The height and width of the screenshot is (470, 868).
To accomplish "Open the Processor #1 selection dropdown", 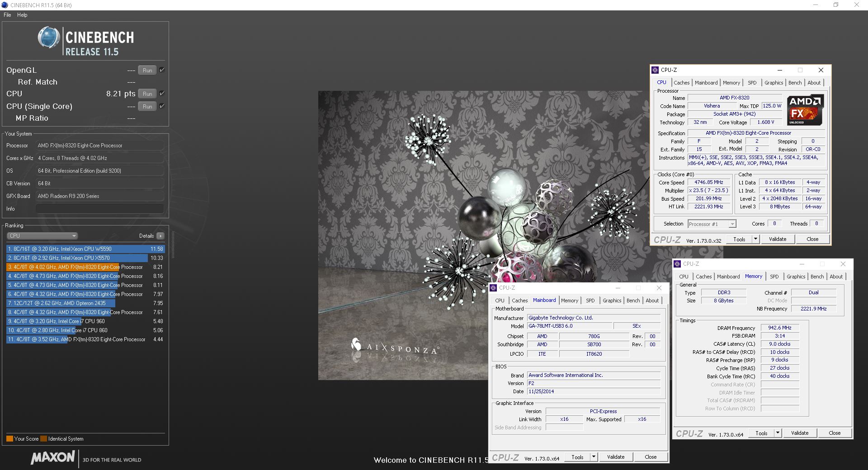I will pos(712,224).
